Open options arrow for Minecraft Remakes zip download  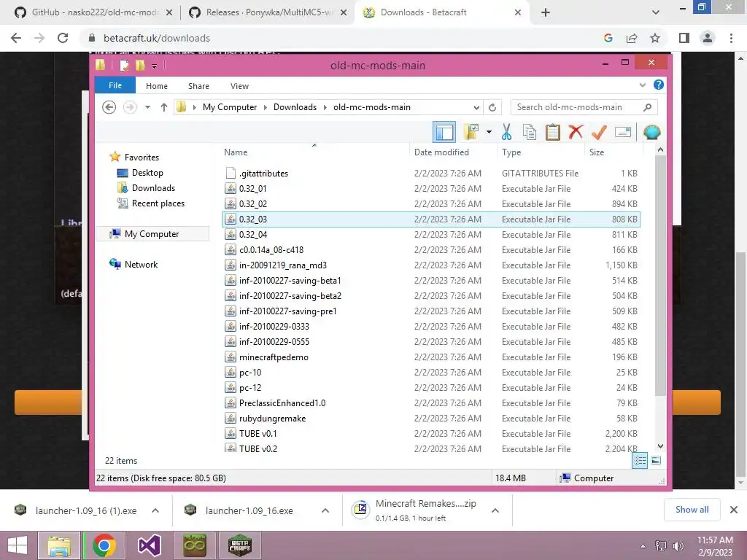click(x=495, y=510)
